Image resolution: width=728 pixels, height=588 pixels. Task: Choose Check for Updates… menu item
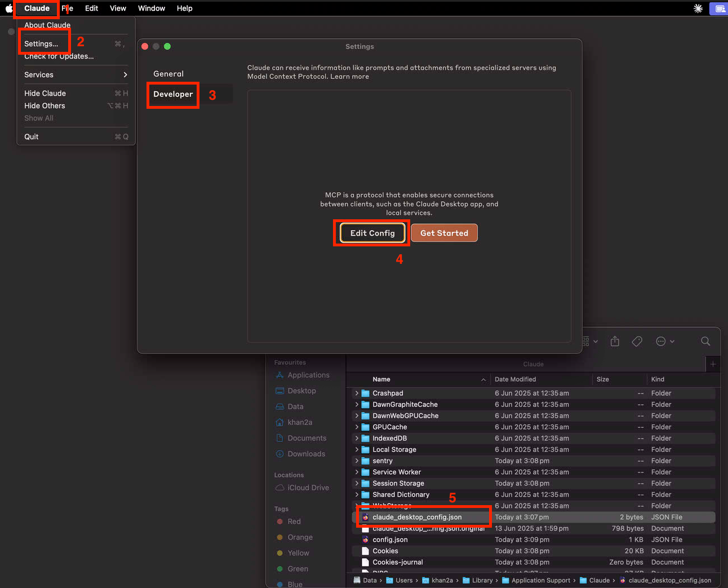(76, 56)
